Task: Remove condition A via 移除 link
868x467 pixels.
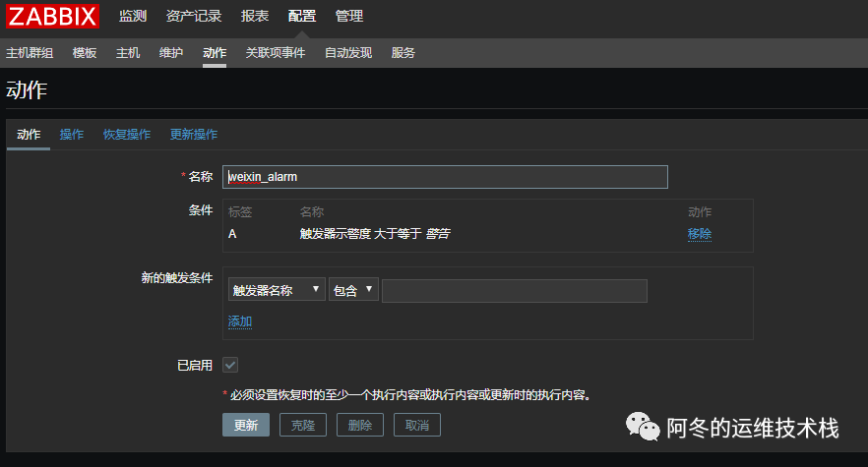Action: (699, 234)
